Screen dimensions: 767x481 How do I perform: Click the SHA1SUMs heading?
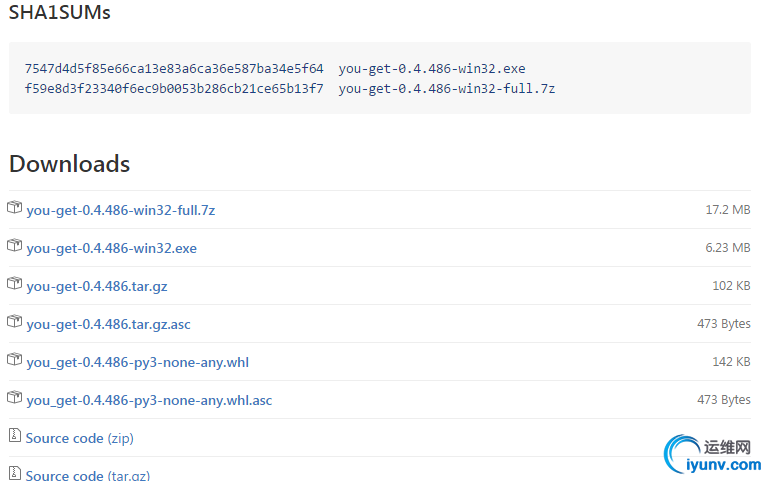click(x=59, y=13)
